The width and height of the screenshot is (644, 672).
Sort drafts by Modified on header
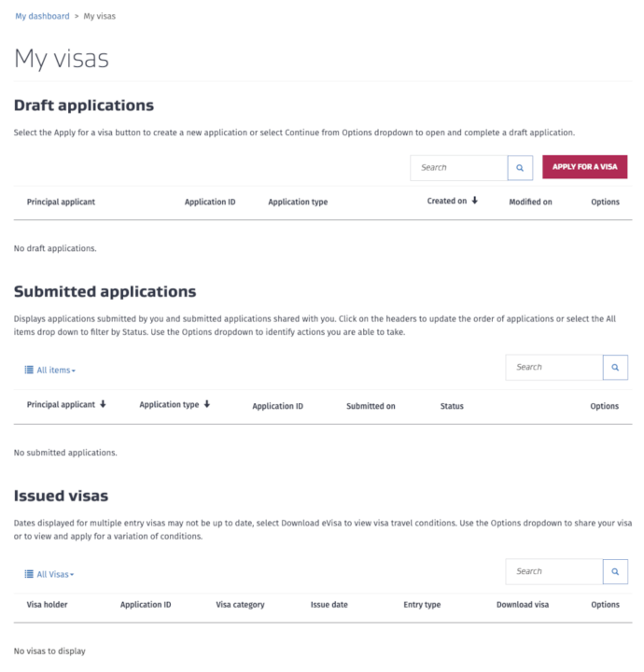(530, 202)
